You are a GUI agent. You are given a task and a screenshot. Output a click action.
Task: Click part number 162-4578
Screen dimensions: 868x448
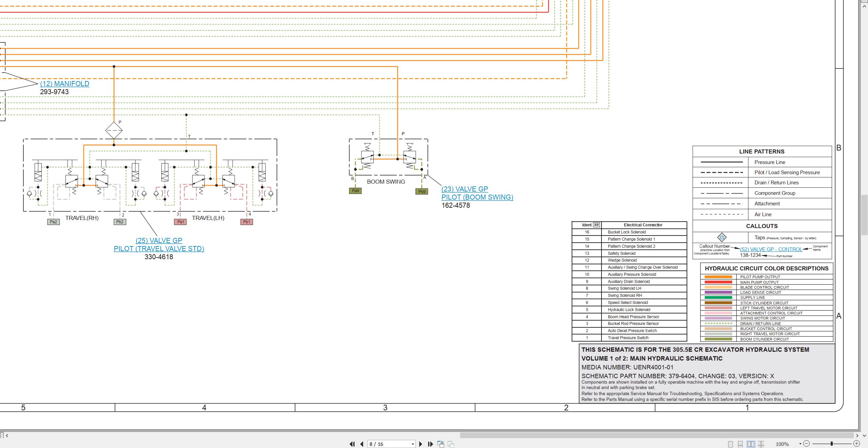click(456, 205)
